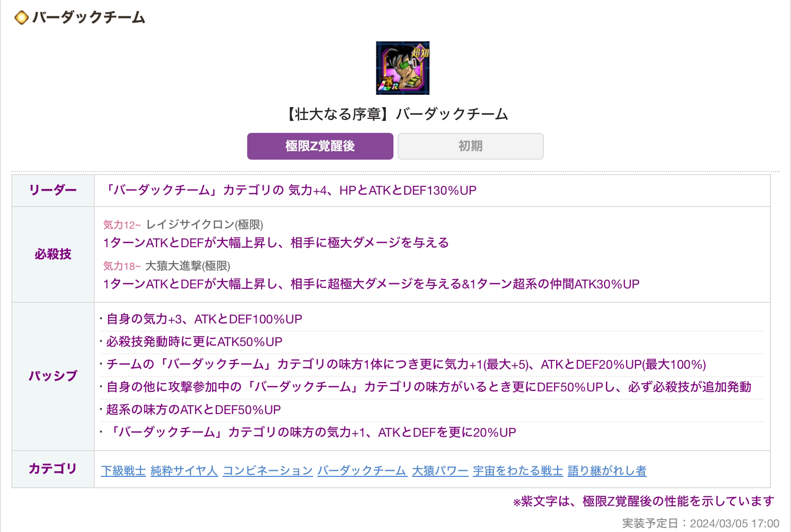Screen dimensions: 791x532
Task: Visit the バーダックチーム category link
Action: pos(362,471)
